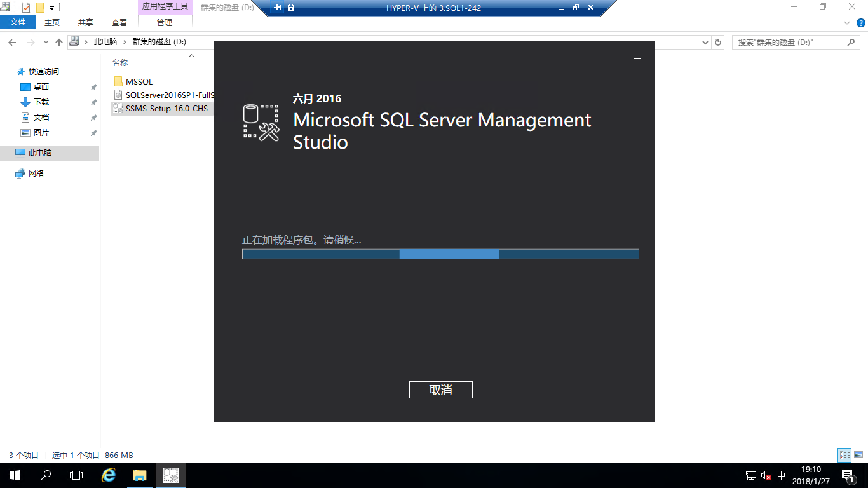Click the muted volume tray icon
Screen dimensions: 868x488
[x=766, y=475]
